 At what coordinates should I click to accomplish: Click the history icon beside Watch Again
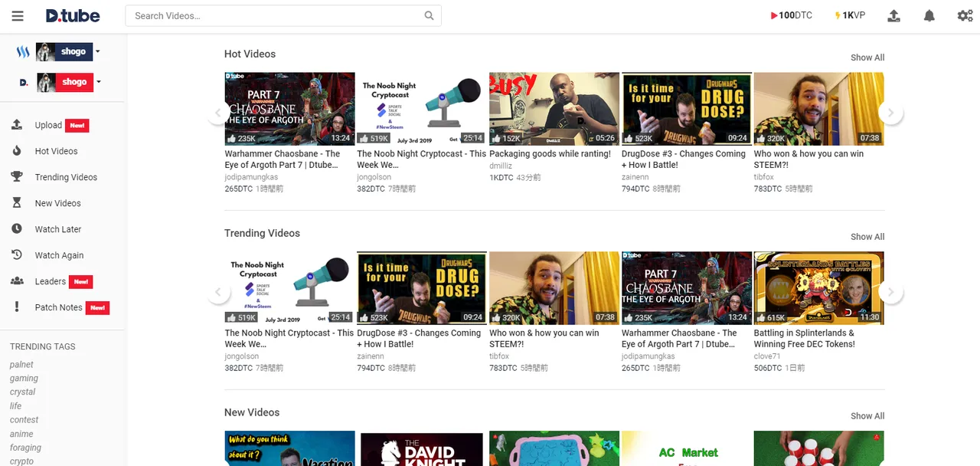[x=17, y=255]
